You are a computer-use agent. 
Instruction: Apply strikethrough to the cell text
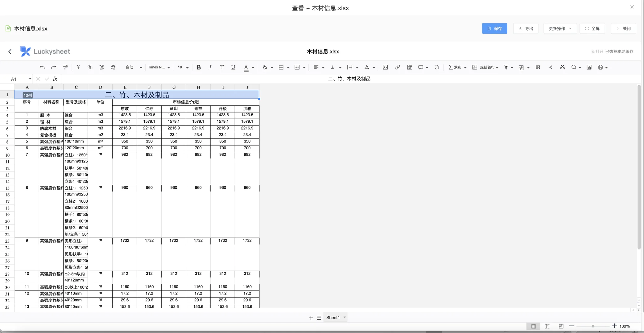tap(222, 67)
